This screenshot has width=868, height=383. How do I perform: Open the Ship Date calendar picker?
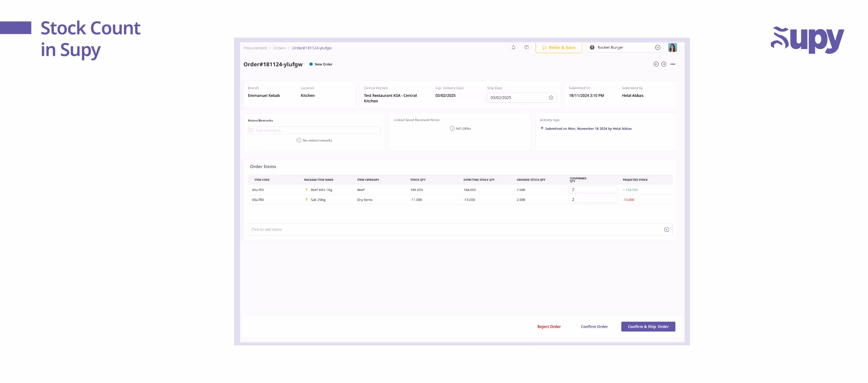pos(551,97)
